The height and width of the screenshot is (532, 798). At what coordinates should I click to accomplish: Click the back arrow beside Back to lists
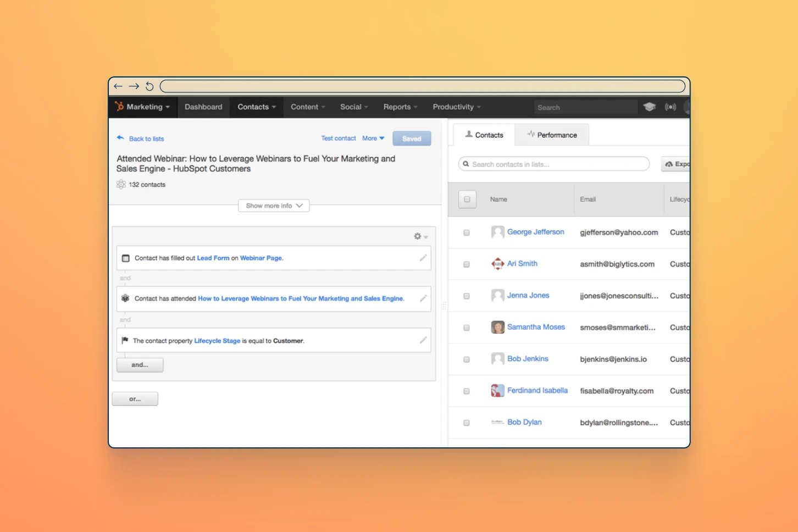pyautogui.click(x=120, y=138)
